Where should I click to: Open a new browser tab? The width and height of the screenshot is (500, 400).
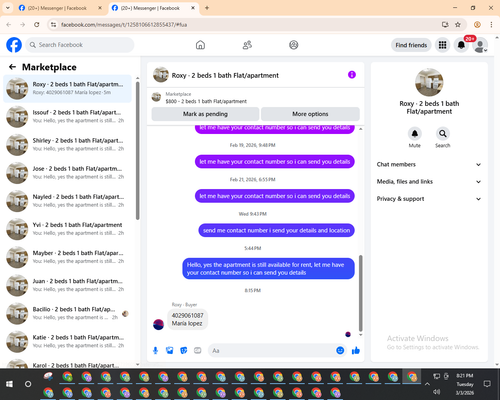click(x=207, y=8)
